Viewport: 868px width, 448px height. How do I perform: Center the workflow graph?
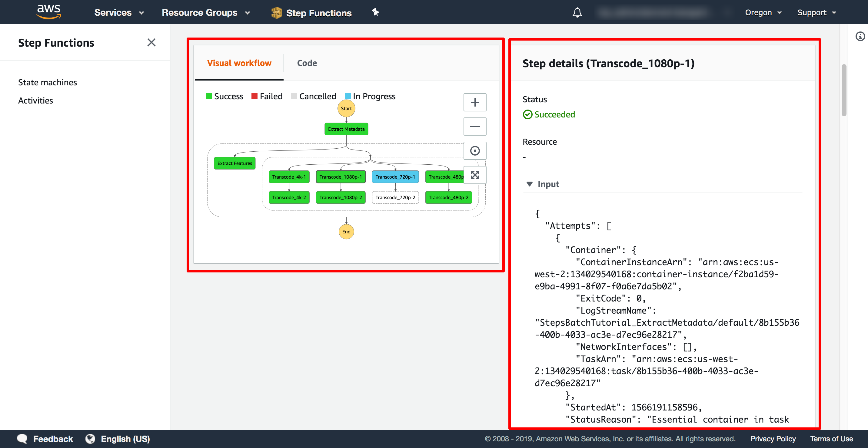pyautogui.click(x=474, y=151)
